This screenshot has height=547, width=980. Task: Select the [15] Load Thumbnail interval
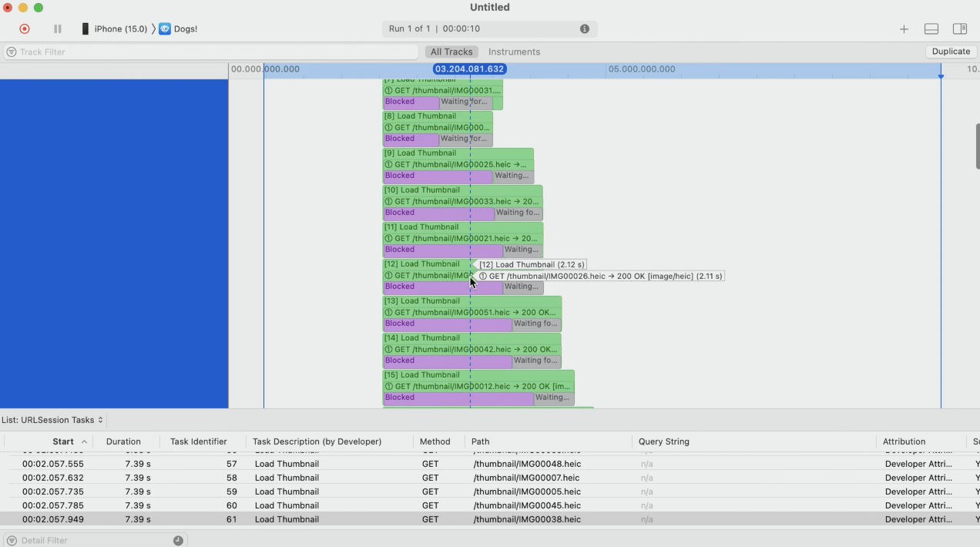(478, 374)
